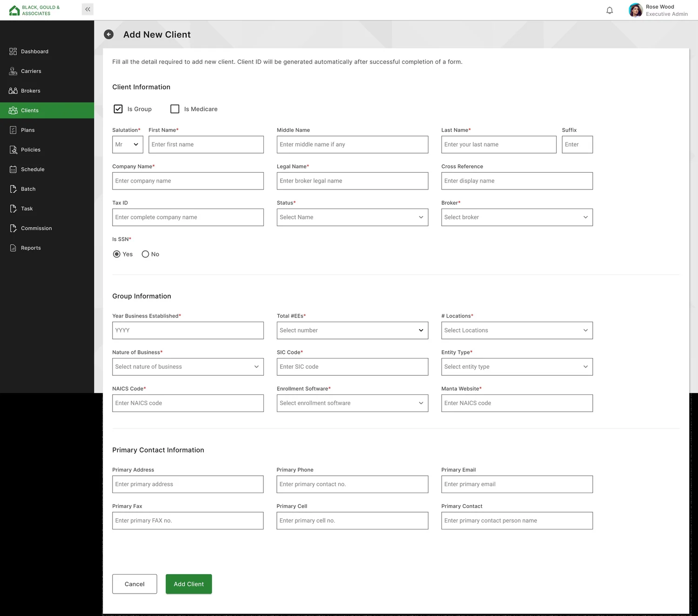Viewport: 698px width, 616px height.
Task: Collapse the sidebar with the double chevron
Action: (x=87, y=9)
